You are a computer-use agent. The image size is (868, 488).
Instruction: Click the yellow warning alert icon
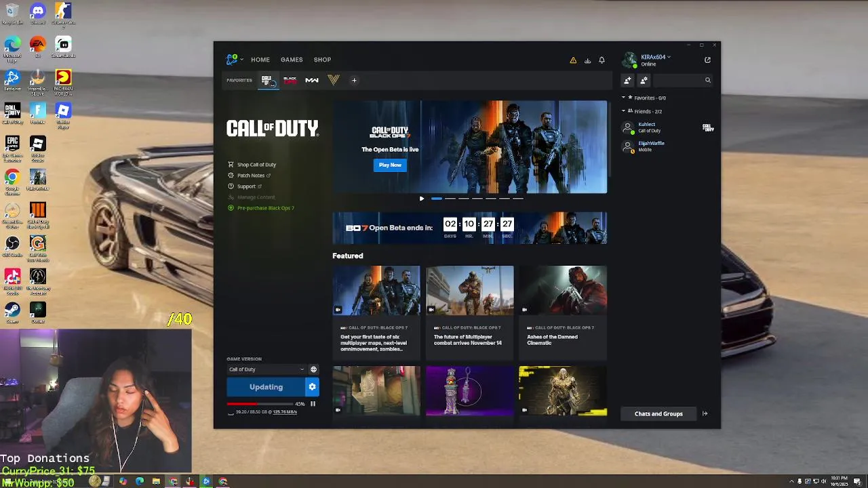[573, 60]
